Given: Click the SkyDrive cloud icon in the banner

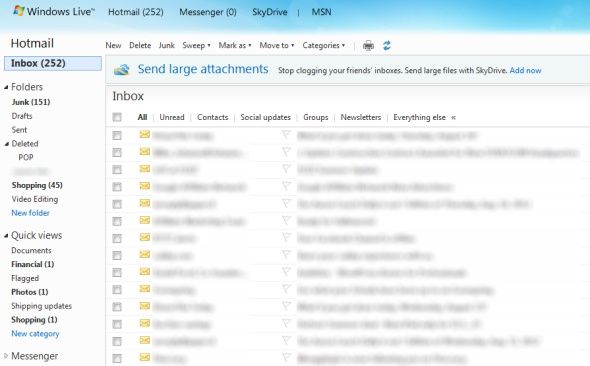Looking at the screenshot, I should point(122,70).
